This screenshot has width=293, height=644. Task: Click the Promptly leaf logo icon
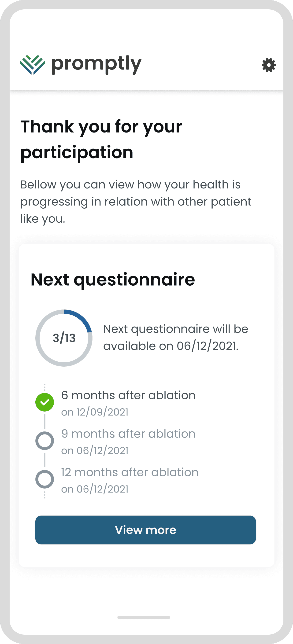tap(33, 65)
